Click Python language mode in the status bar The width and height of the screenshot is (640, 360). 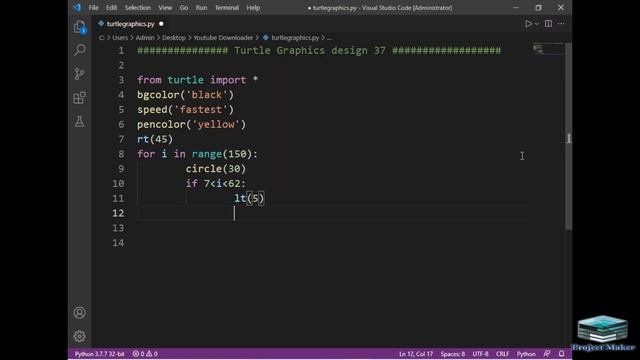(x=526, y=354)
